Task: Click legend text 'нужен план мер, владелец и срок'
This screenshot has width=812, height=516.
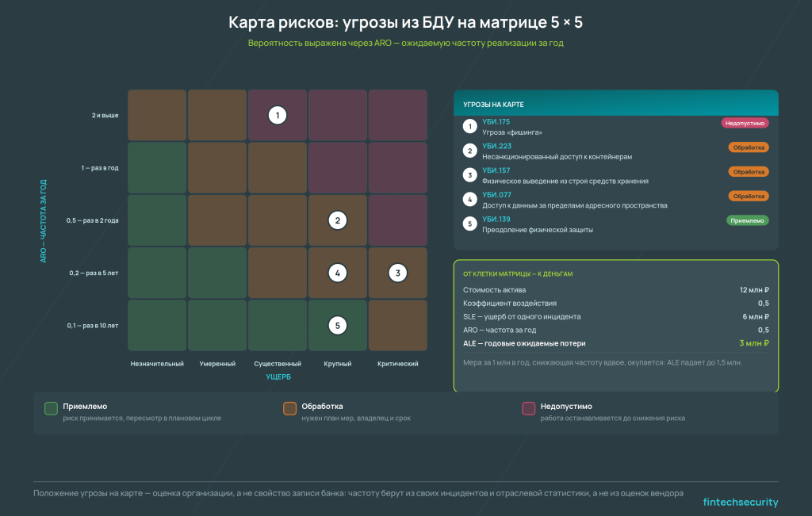Action: 356,419
